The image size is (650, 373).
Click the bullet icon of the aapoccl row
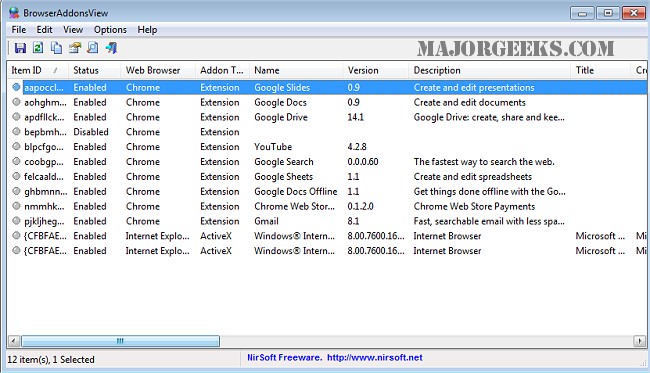tap(16, 87)
